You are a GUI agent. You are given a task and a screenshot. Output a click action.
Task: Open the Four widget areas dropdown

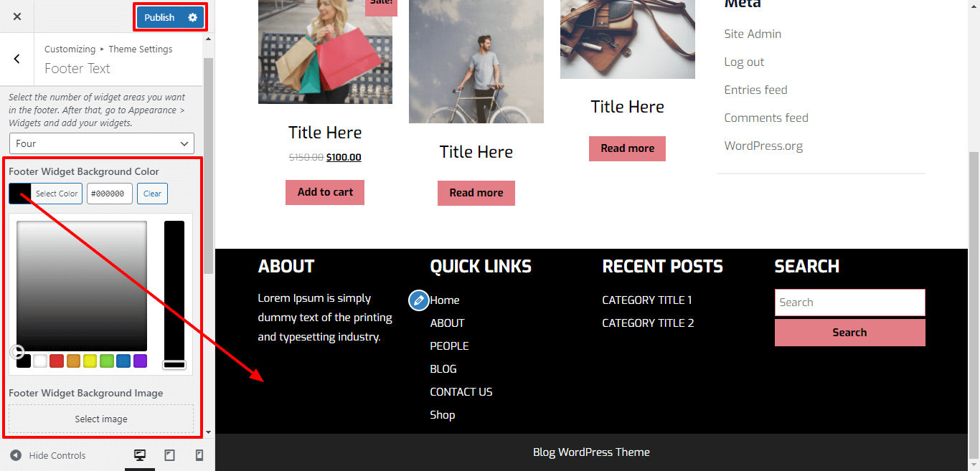[x=102, y=143]
